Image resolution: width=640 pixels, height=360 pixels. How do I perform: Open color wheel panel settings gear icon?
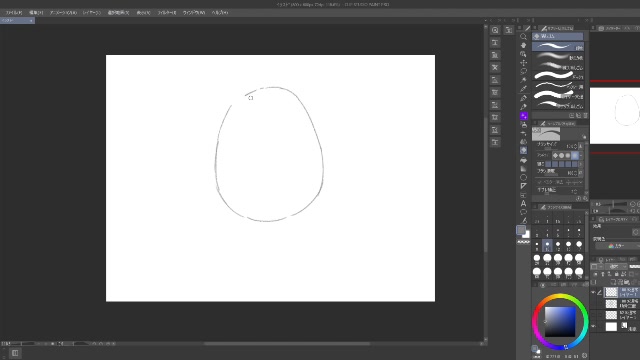(584, 356)
